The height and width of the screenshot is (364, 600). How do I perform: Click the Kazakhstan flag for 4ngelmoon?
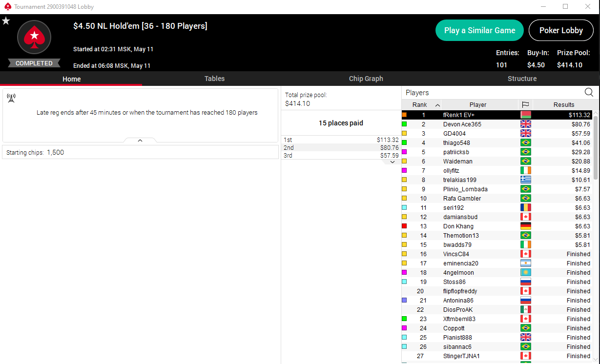coord(525,272)
